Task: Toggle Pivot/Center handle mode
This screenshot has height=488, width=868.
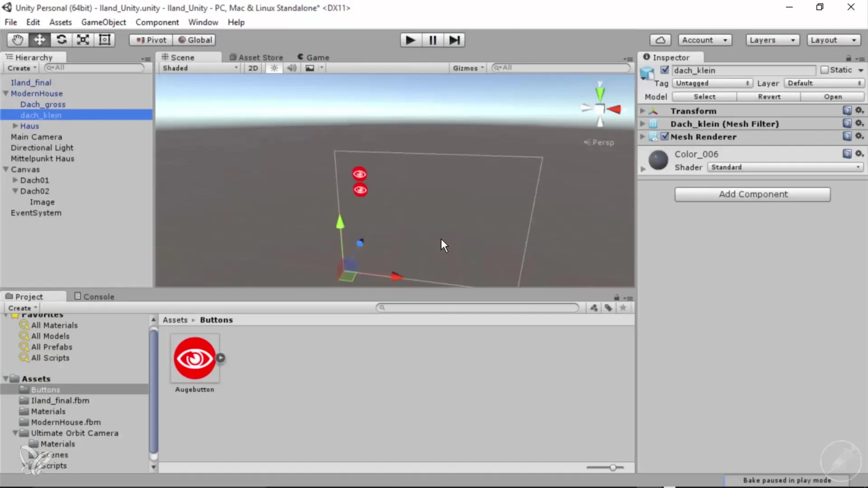Action: click(151, 40)
